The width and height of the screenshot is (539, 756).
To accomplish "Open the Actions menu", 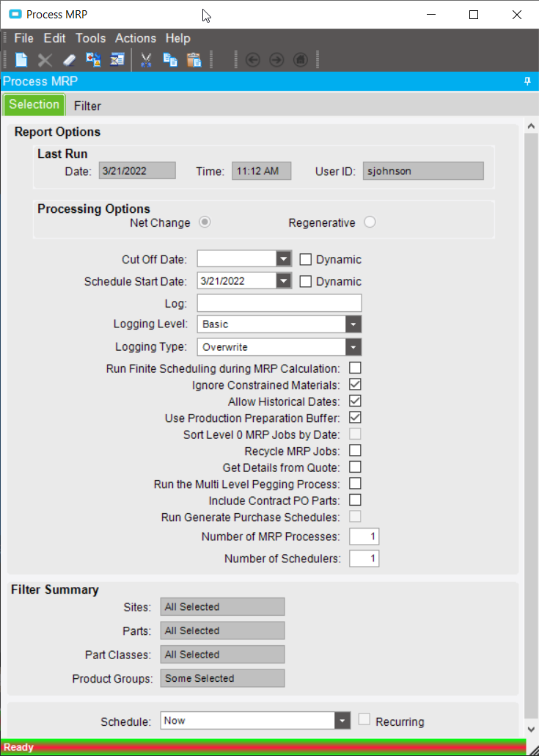I will [x=136, y=38].
